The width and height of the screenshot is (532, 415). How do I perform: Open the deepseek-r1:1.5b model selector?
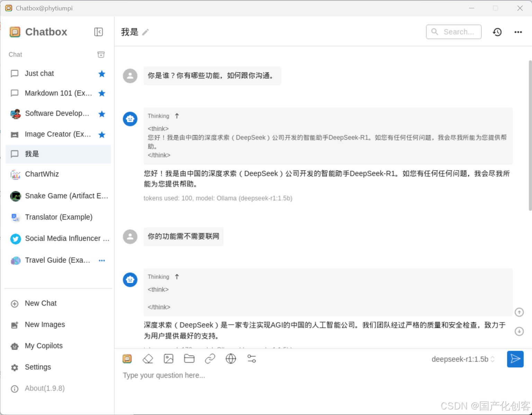tap(463, 359)
